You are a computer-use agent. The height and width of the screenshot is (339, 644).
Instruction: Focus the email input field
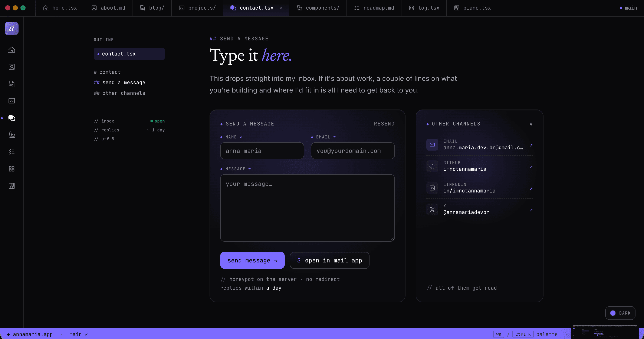tap(353, 151)
